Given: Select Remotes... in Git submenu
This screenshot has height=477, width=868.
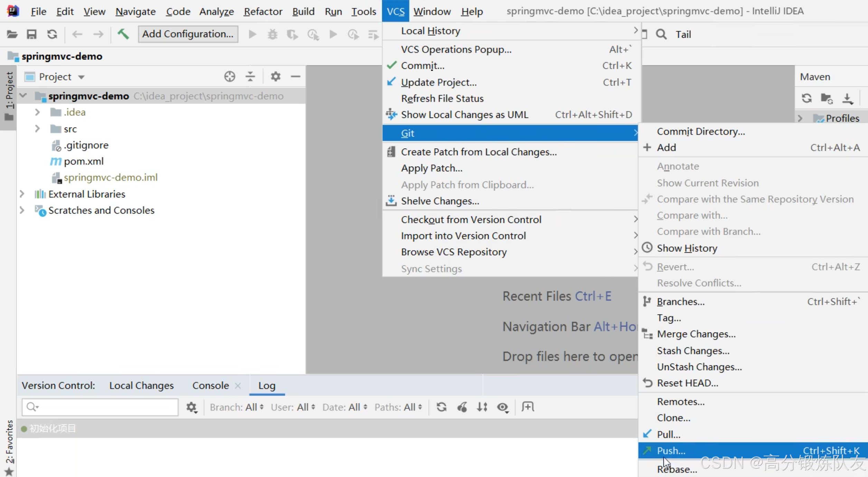Looking at the screenshot, I should tap(753, 402).
